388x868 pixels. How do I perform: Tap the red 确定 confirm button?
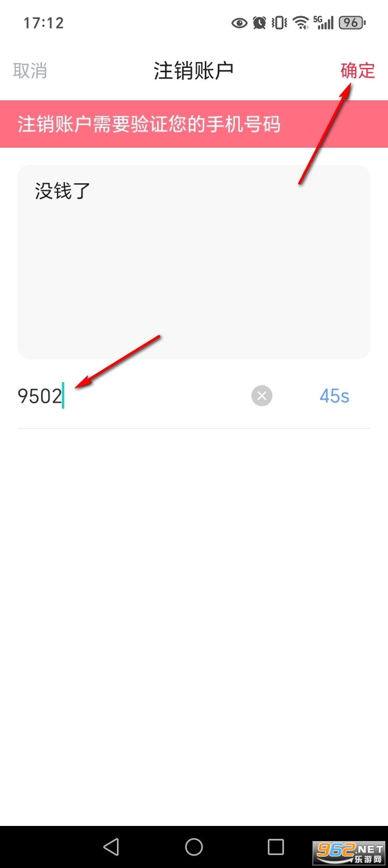357,71
